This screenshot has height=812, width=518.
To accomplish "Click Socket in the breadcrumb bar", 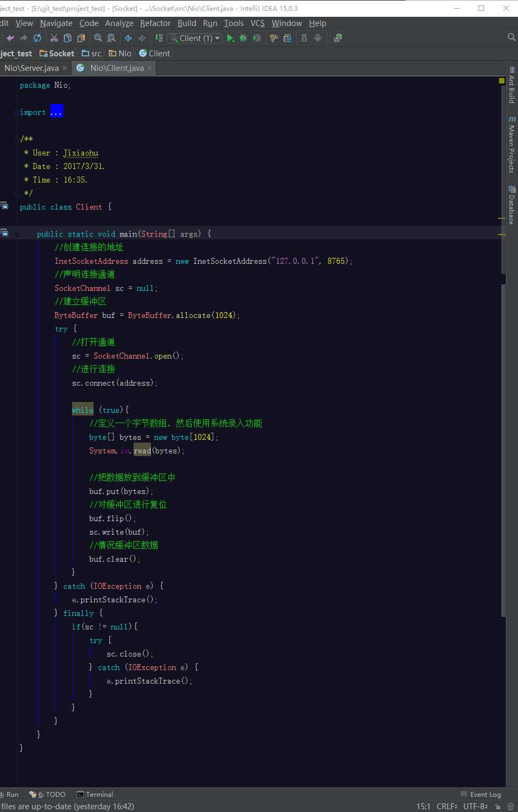I will click(57, 54).
